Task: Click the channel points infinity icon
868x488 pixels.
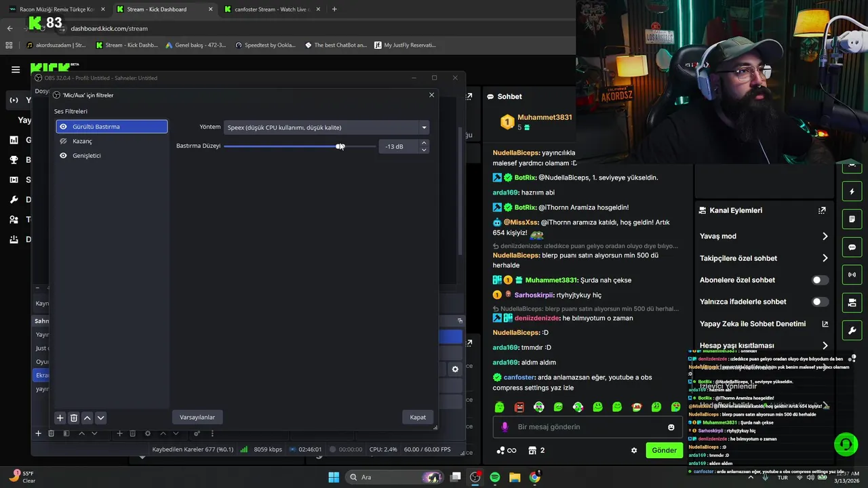Action: (x=507, y=450)
